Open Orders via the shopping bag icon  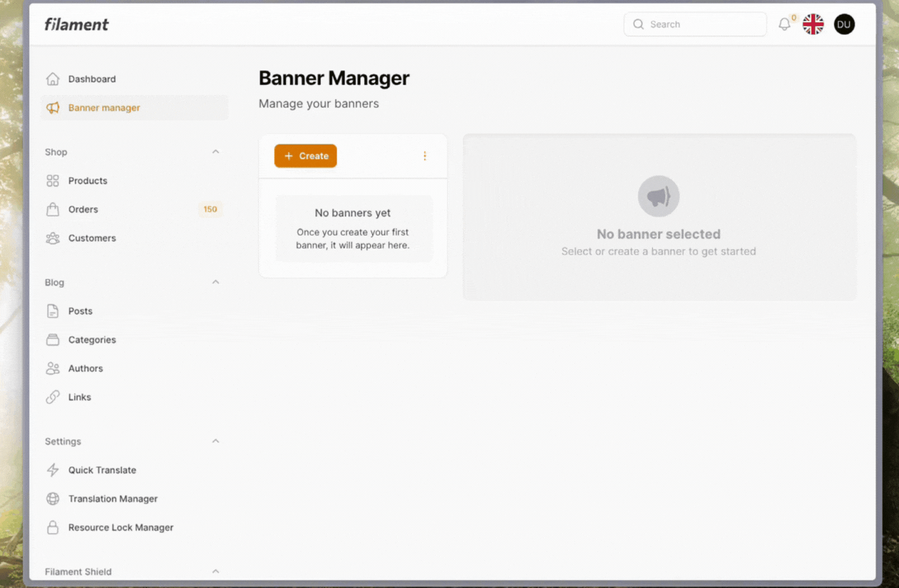coord(53,209)
